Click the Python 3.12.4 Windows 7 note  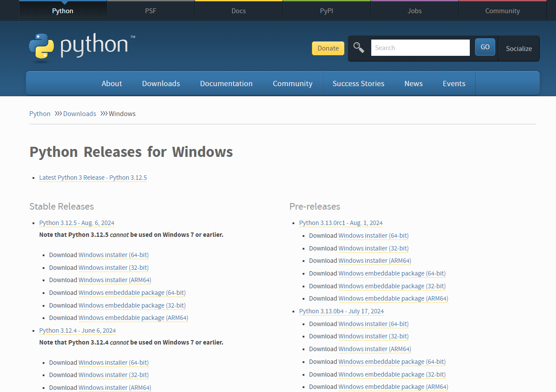click(131, 342)
